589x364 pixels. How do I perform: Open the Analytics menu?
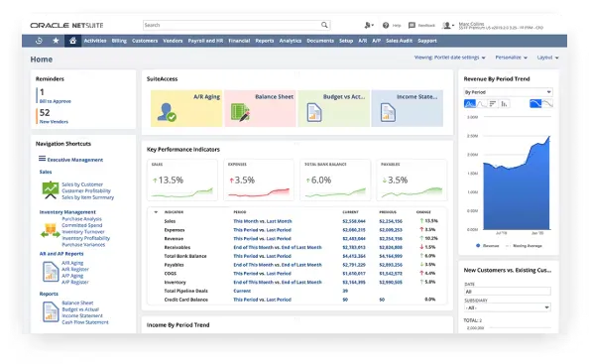[290, 41]
